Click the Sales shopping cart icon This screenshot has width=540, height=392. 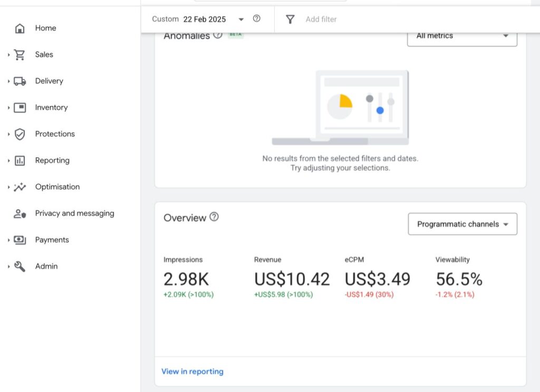[20, 55]
